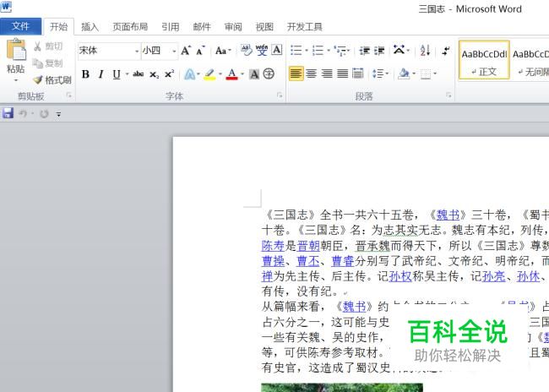Apply Character Border (boxed A) icon
The width and height of the screenshot is (549, 392).
pos(276,50)
